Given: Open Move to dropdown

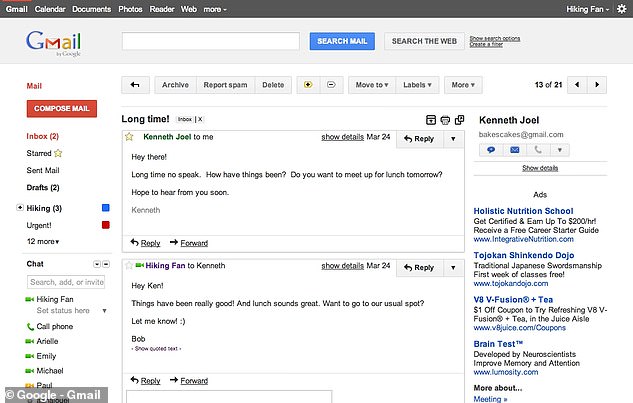Looking at the screenshot, I should pyautogui.click(x=372, y=85).
